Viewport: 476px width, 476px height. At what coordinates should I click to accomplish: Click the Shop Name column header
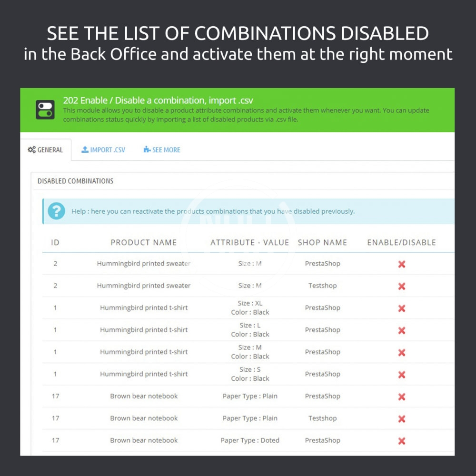click(322, 242)
